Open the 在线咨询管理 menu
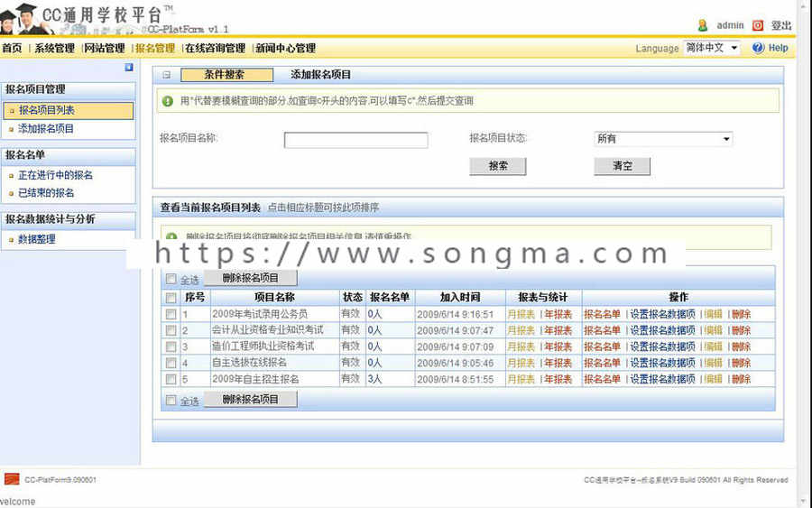 click(x=216, y=48)
